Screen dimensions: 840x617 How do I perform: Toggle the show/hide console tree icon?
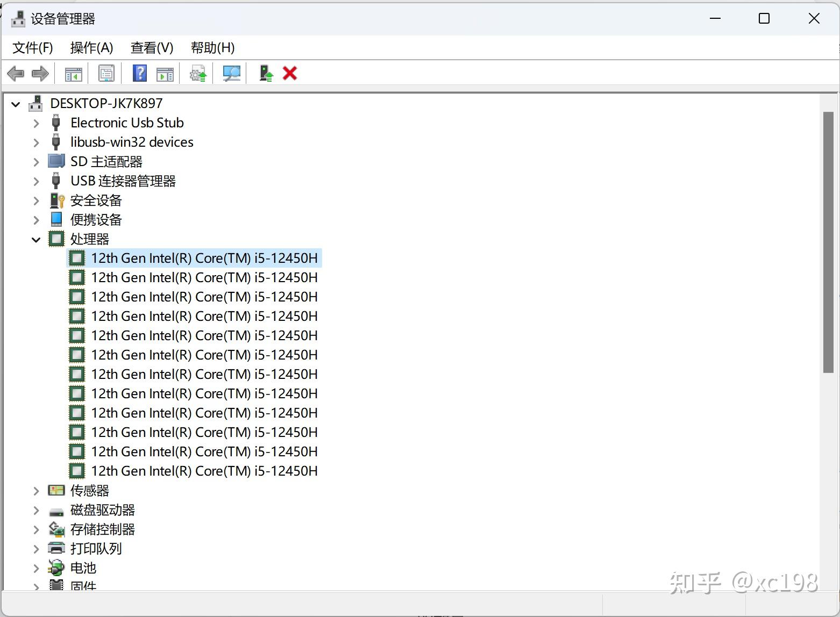click(73, 74)
